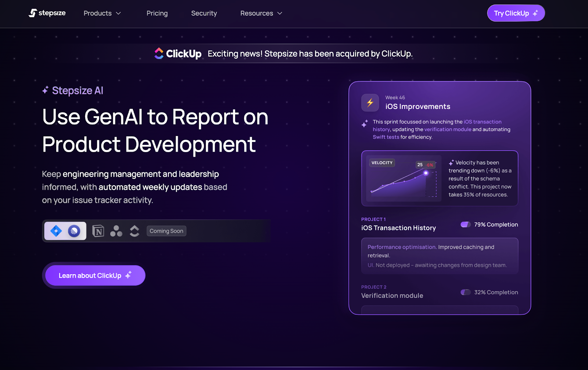Open the Stepsize acquired by ClickUp announcement
The width and height of the screenshot is (588, 370).
pos(310,54)
